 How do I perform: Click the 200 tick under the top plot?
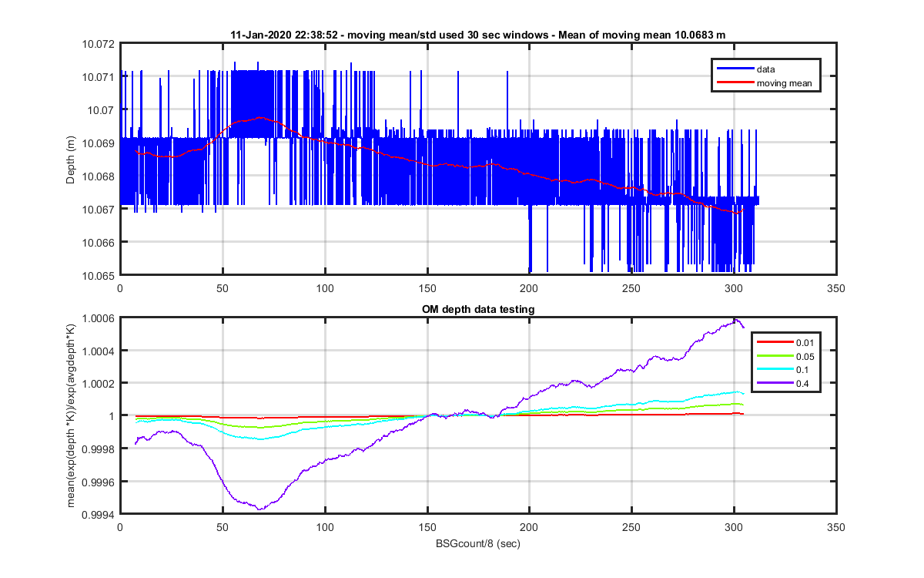(529, 287)
